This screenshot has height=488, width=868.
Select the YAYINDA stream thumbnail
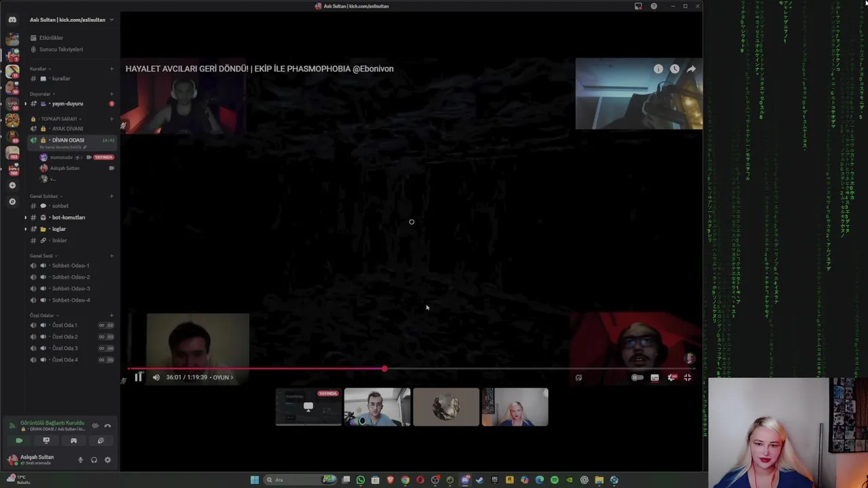coord(309,407)
